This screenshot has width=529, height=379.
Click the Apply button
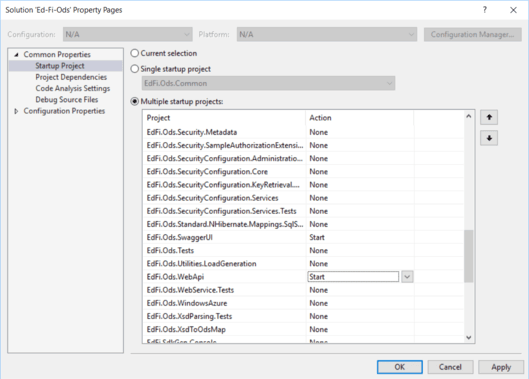[x=501, y=367]
